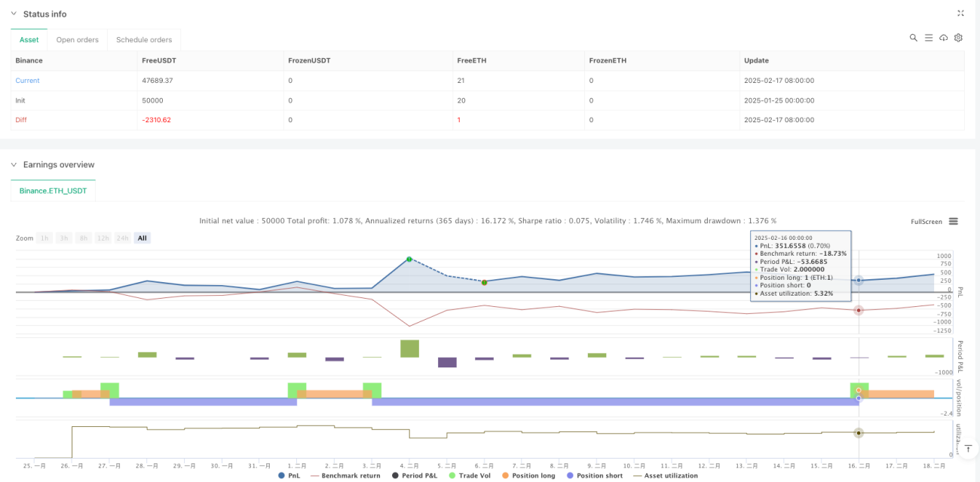Toggle the PnL series in the legend
This screenshot has height=482, width=980.
(289, 476)
